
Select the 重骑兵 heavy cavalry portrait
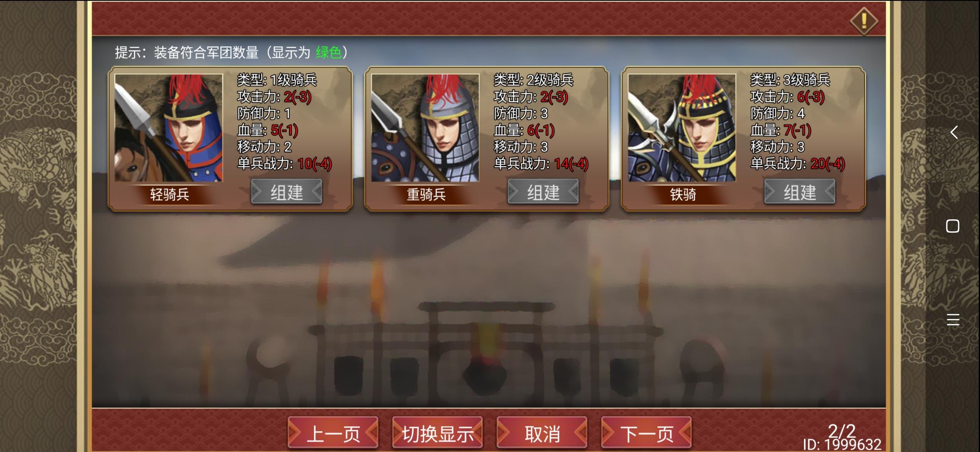point(425,128)
